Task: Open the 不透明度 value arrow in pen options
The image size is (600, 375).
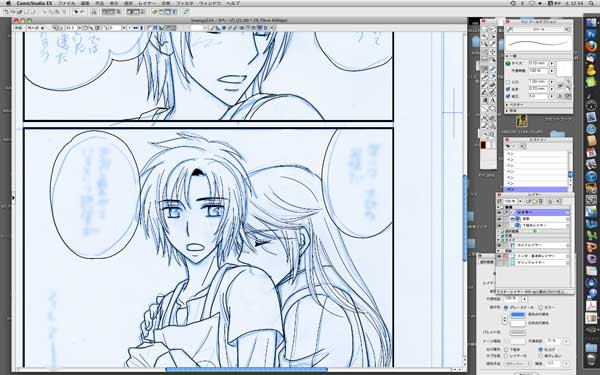Action: click(x=552, y=71)
